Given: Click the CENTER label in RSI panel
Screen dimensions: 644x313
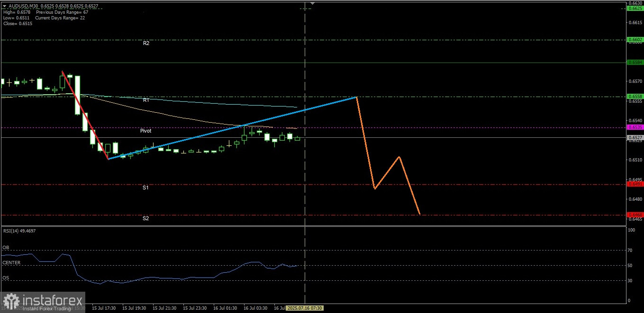Looking at the screenshot, I should pos(11,262).
